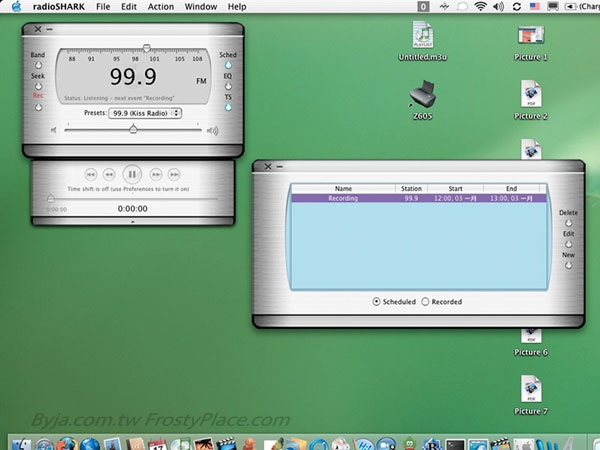Click the display monitor menu bar icon
The image size is (600, 450).
pos(553,7)
